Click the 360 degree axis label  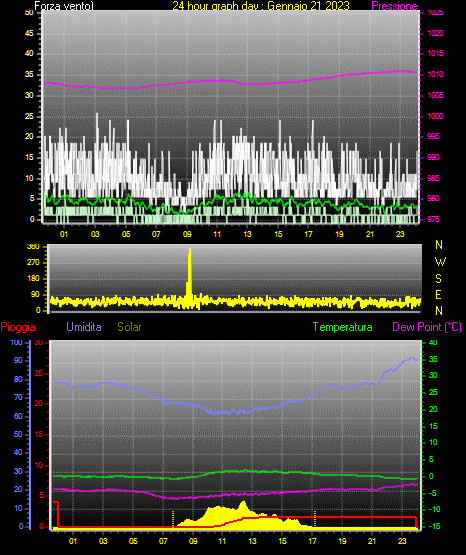[33, 247]
